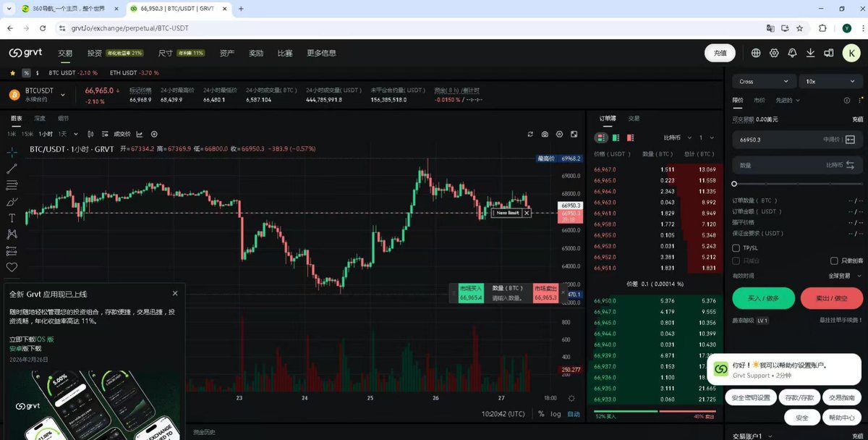This screenshot has width=868, height=440.
Task: Click favorites star in ticker bar
Action: 12,73
